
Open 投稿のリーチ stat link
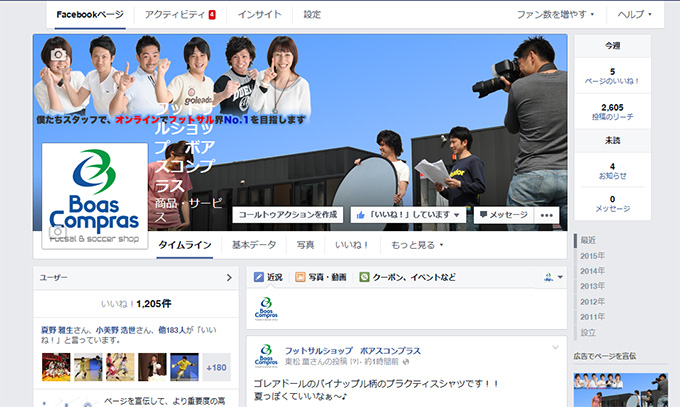click(612, 112)
